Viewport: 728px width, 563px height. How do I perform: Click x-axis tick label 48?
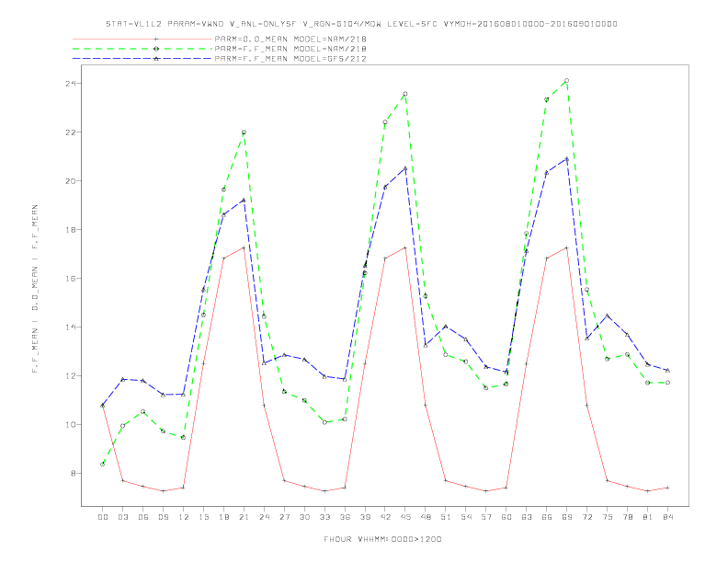[x=426, y=517]
